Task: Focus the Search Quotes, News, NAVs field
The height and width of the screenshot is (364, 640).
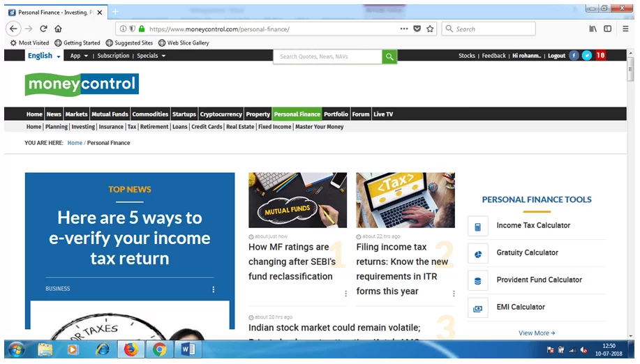Action: (327, 56)
